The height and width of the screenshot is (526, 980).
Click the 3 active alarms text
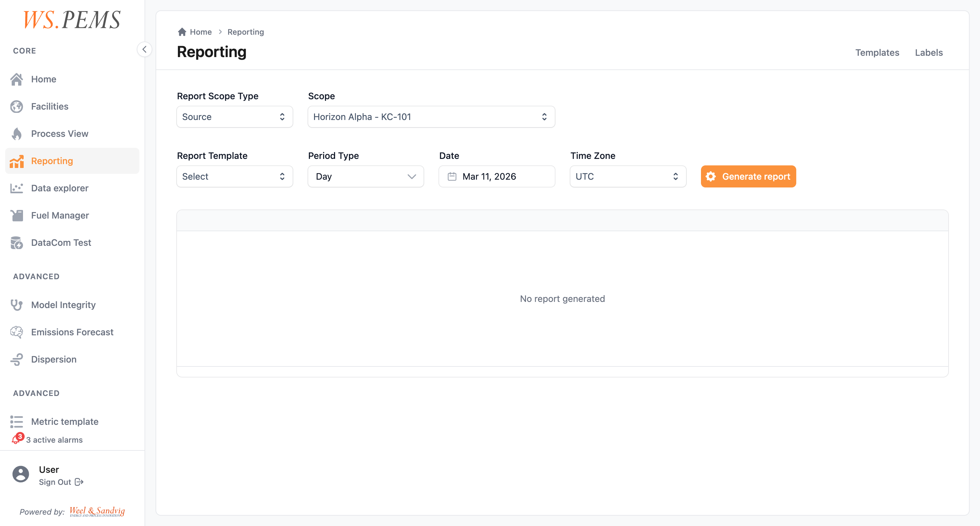pyautogui.click(x=54, y=440)
